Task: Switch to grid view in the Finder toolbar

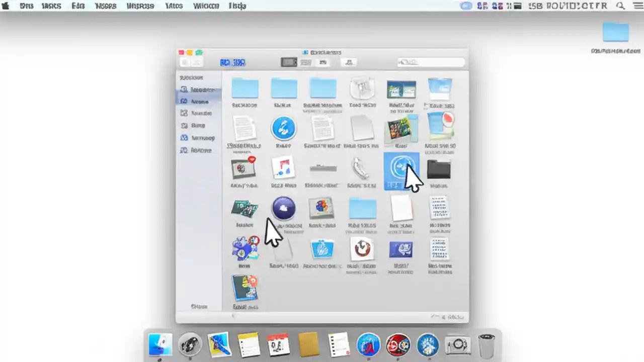Action: (289, 62)
